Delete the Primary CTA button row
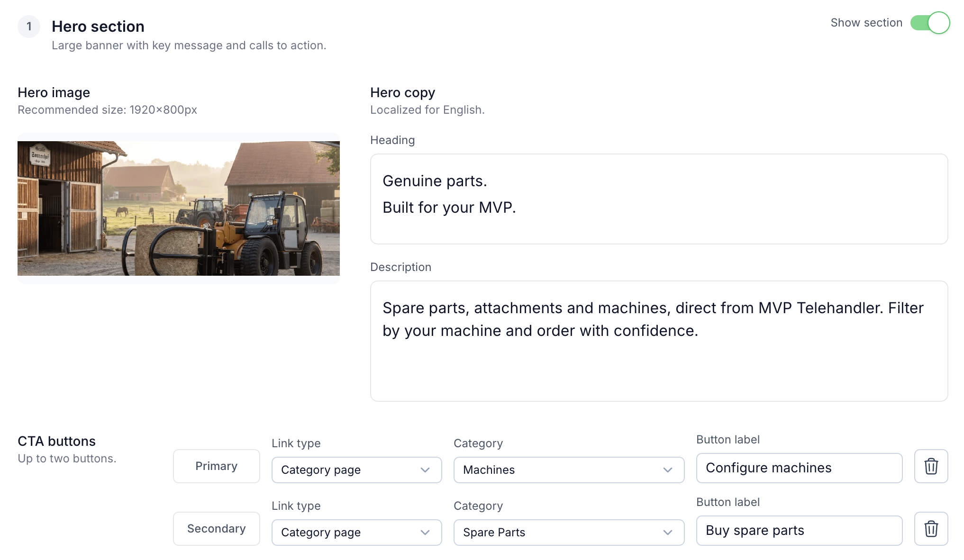This screenshot has height=560, width=964. [931, 466]
